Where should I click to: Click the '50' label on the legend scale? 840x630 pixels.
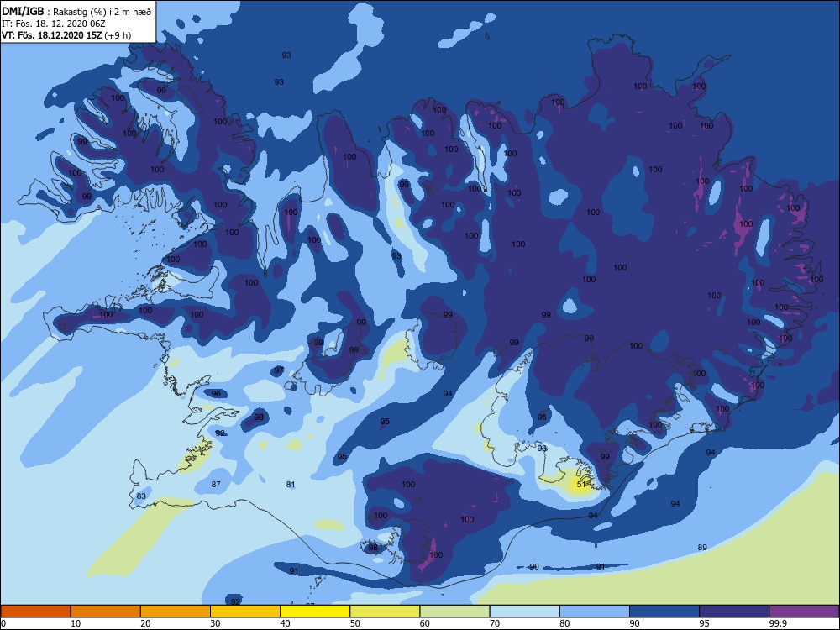pos(355,623)
